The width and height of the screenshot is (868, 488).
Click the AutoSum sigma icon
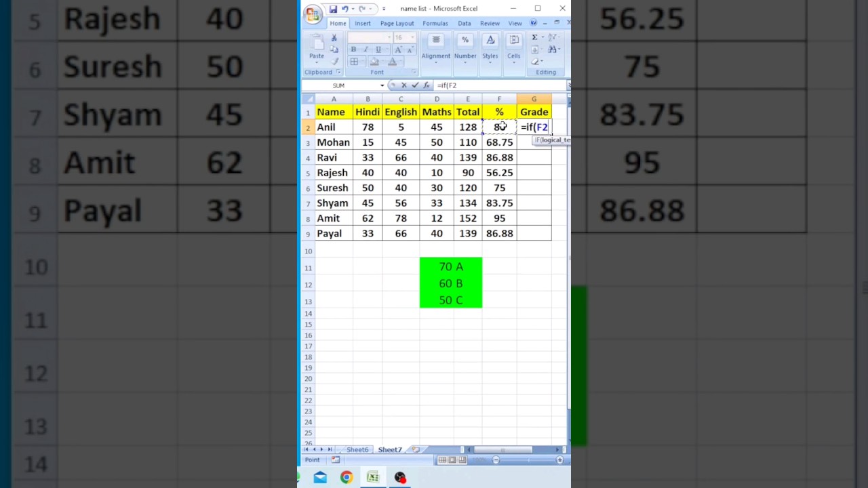point(534,37)
